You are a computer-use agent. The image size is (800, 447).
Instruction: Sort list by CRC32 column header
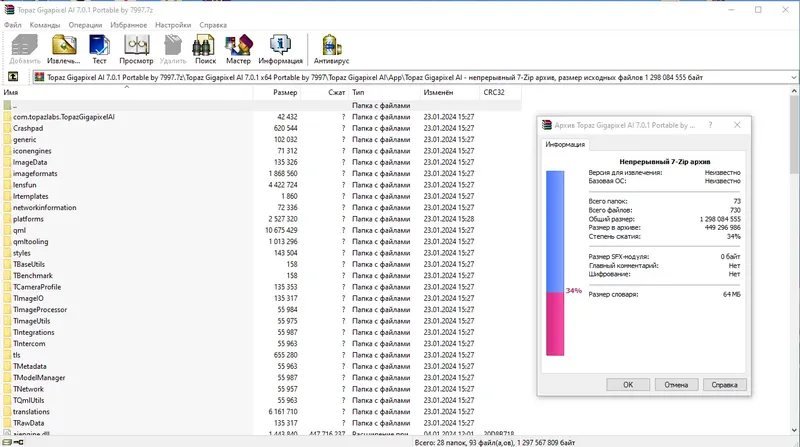pos(501,92)
